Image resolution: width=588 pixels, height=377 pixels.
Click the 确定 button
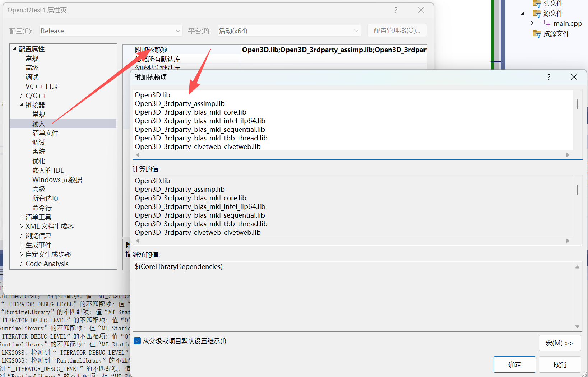click(514, 364)
